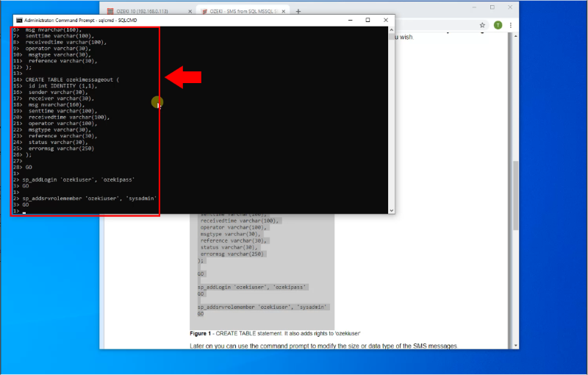Click the Chrome page scrollbar thumb

click(x=516, y=195)
